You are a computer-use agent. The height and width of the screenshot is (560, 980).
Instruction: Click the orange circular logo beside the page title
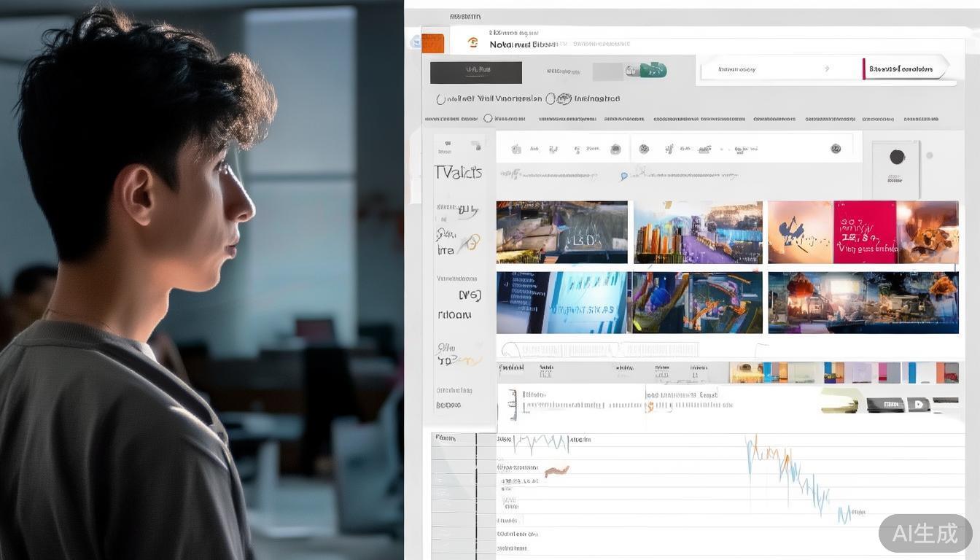[473, 43]
